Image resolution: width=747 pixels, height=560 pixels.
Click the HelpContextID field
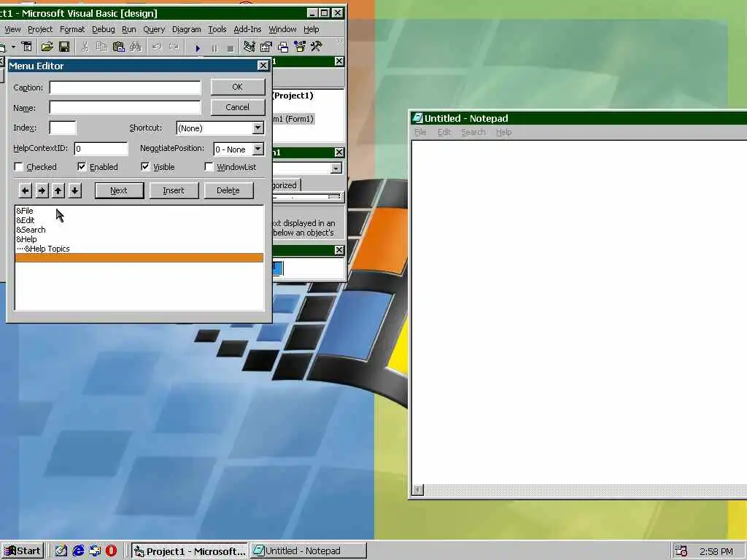(x=101, y=149)
